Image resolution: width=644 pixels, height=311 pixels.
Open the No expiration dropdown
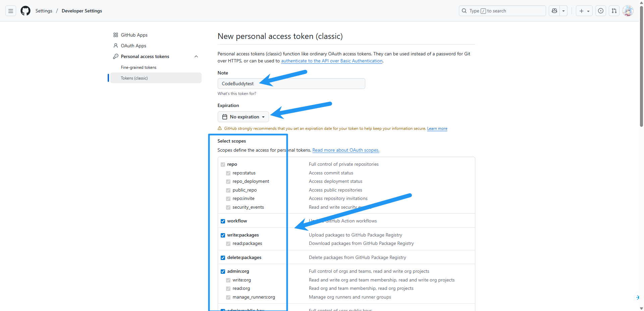(x=243, y=117)
